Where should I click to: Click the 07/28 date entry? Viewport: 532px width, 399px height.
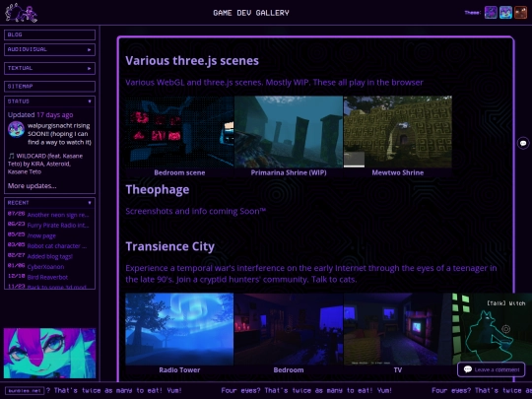pos(17,214)
